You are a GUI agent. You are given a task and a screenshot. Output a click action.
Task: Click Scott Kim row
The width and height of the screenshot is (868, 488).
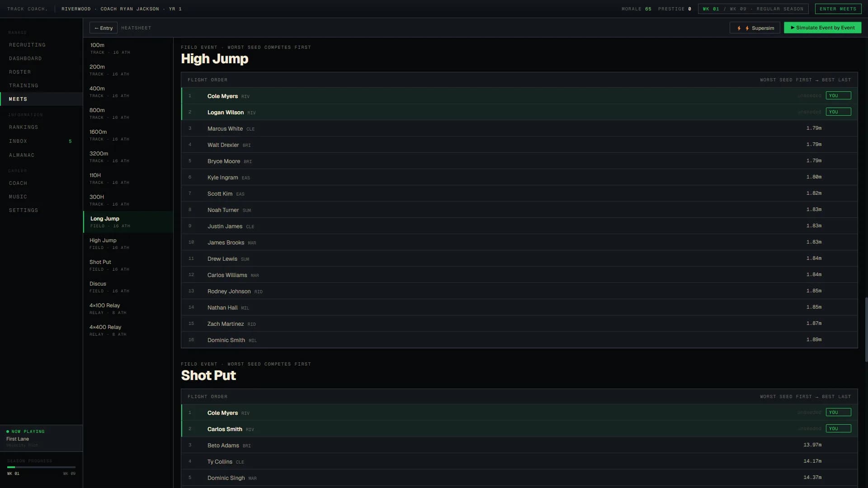coord(519,193)
